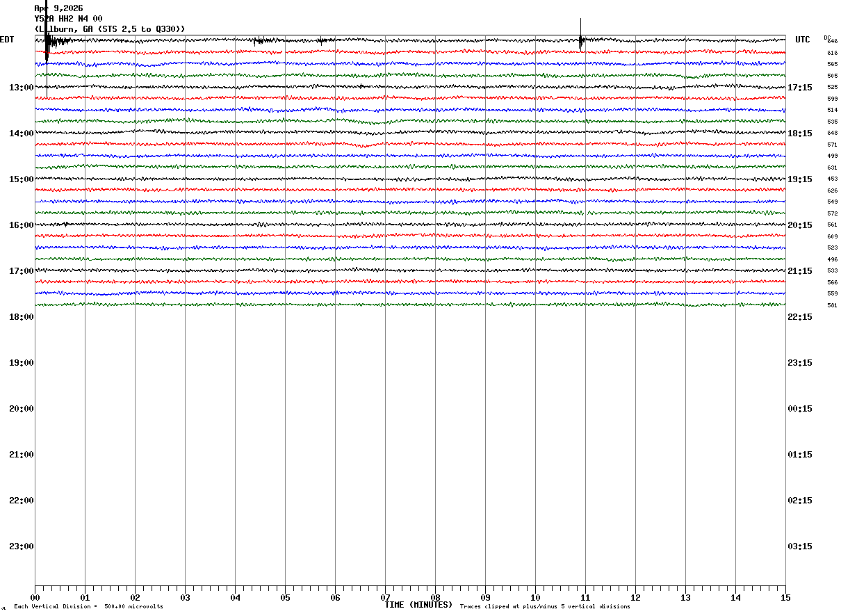841x616 pixels.
Task: Click the "19:15" UTC row label
Action: [800, 179]
